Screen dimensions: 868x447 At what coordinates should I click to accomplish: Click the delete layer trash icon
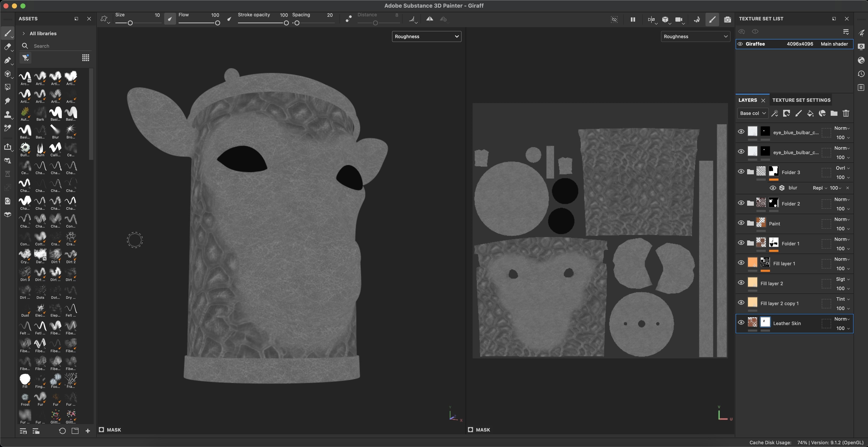point(846,113)
